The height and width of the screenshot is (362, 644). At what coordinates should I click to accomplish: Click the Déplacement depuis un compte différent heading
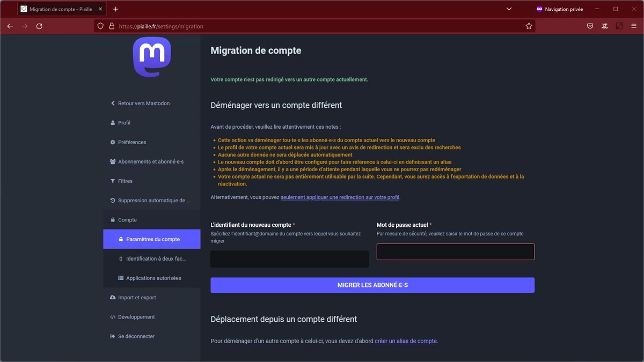(x=284, y=319)
